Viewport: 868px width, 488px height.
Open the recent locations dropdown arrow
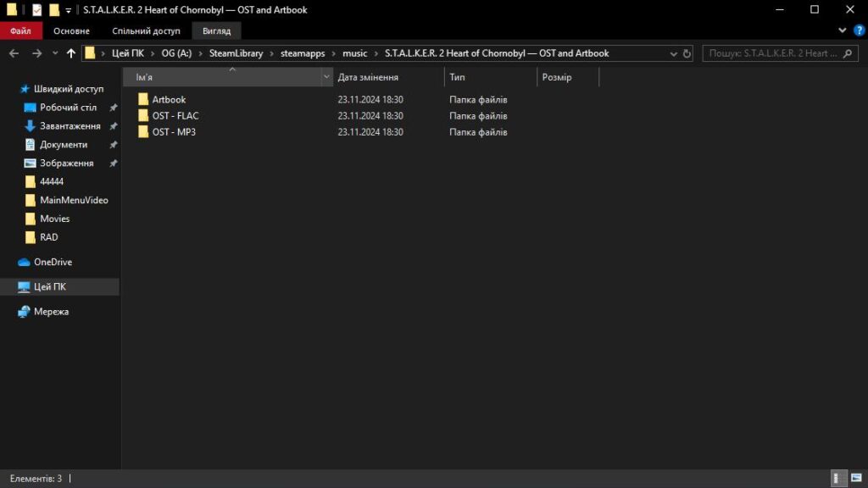click(x=55, y=53)
